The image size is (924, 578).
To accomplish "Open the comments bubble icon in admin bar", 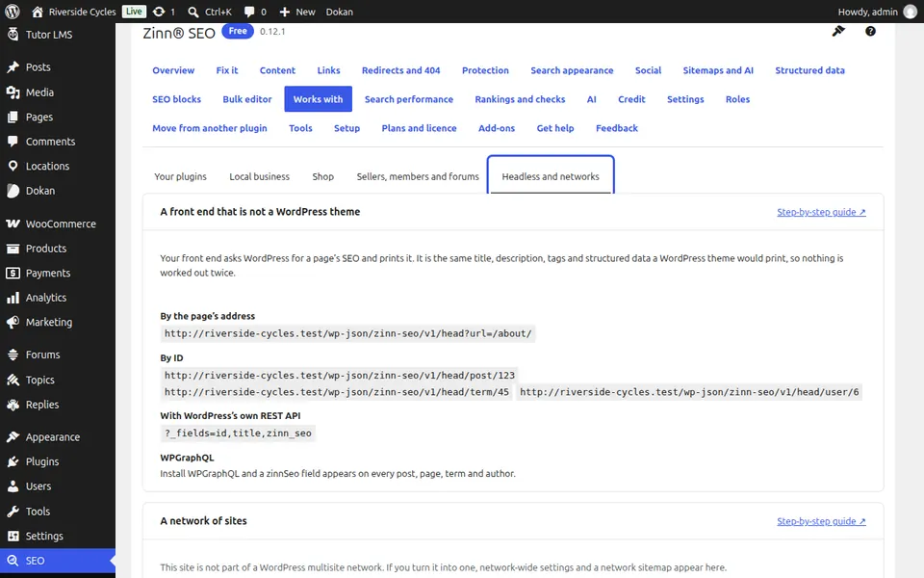I will (249, 12).
